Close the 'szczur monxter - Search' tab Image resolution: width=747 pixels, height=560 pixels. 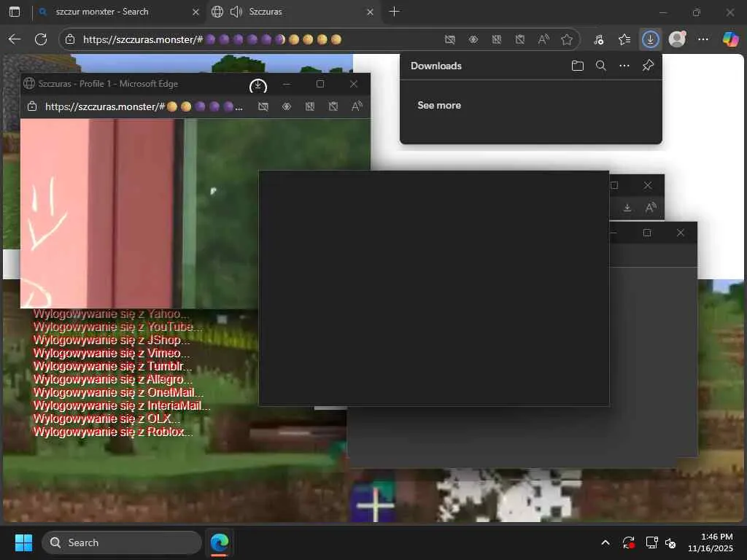coord(196,12)
